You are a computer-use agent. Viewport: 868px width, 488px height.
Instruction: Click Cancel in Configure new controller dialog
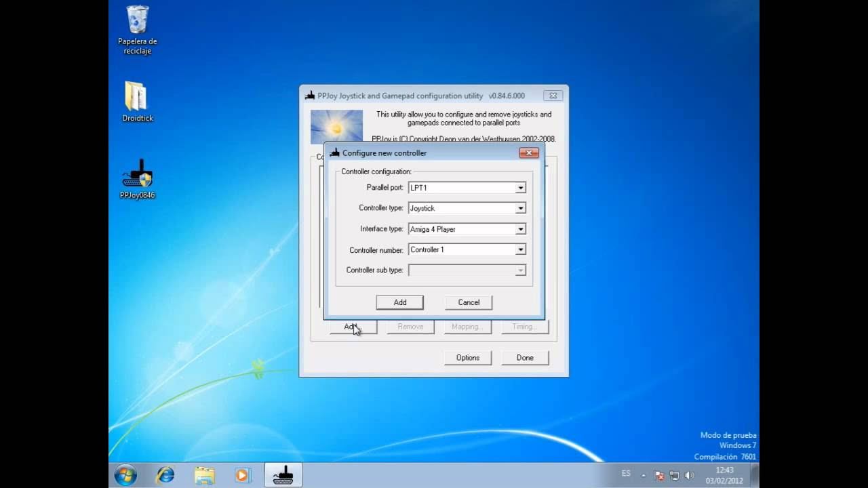click(469, 302)
